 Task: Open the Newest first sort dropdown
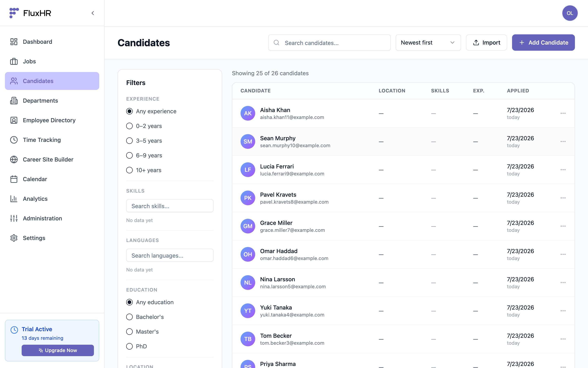click(x=428, y=43)
